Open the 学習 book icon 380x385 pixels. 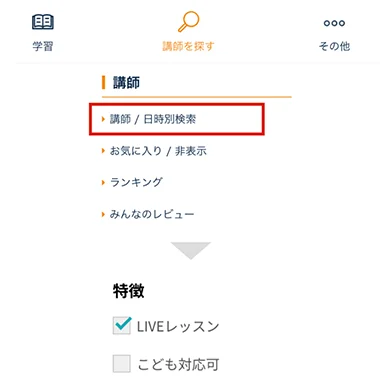(x=43, y=22)
